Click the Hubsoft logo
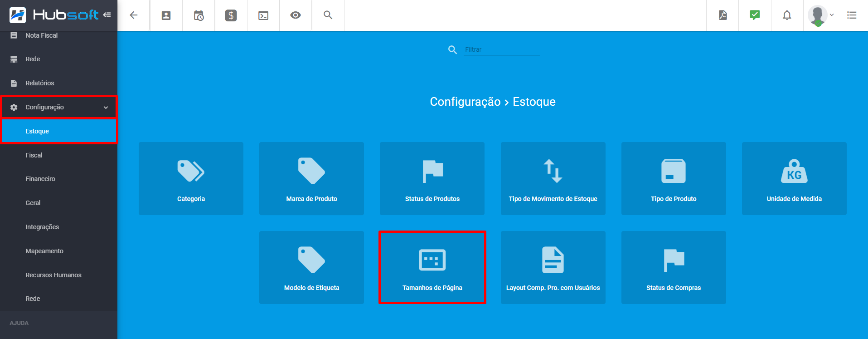Viewport: 868px width, 339px height. [54, 15]
